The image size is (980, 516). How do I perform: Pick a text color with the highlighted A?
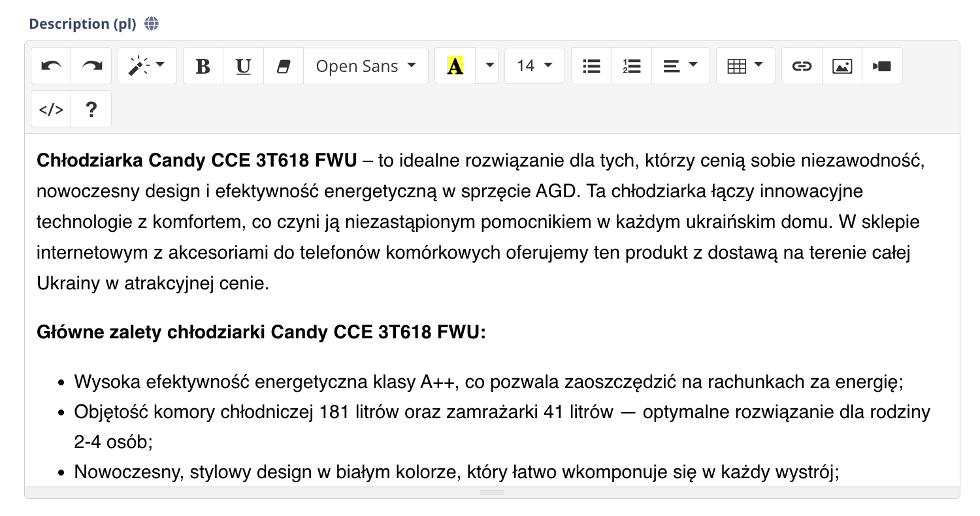pos(455,65)
